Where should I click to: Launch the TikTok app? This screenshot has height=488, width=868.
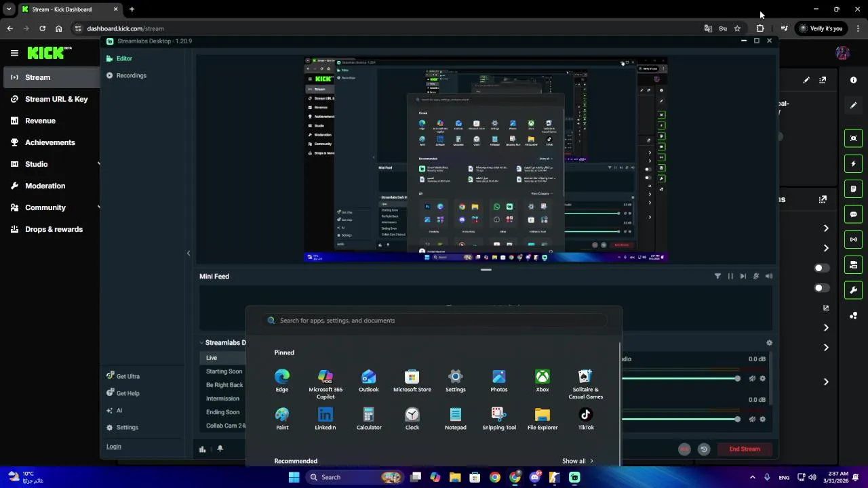point(586,419)
